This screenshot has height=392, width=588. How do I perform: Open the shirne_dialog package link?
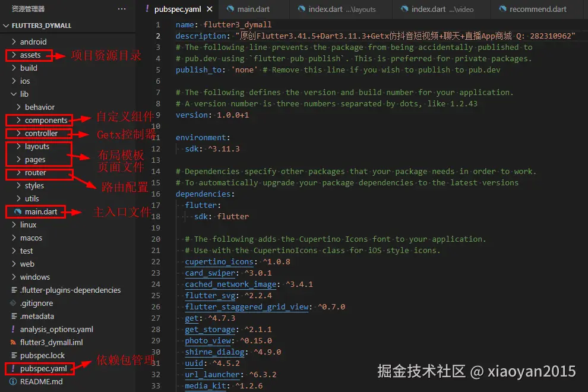214,352
